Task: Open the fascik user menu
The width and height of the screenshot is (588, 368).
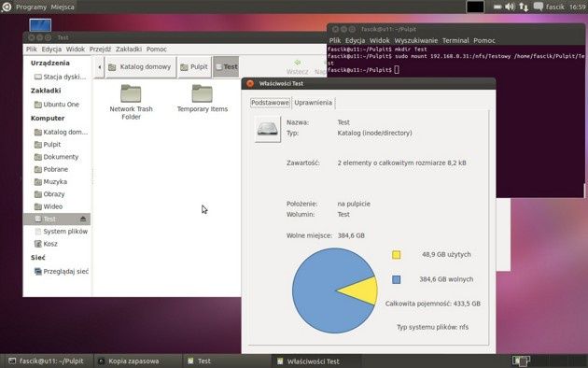Action: [555, 7]
